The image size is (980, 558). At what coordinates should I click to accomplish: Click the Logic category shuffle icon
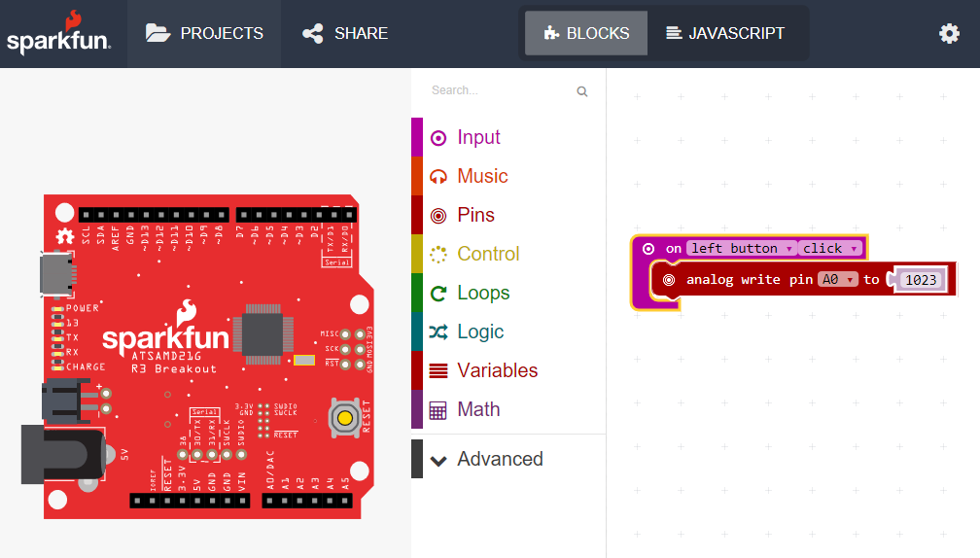click(438, 332)
